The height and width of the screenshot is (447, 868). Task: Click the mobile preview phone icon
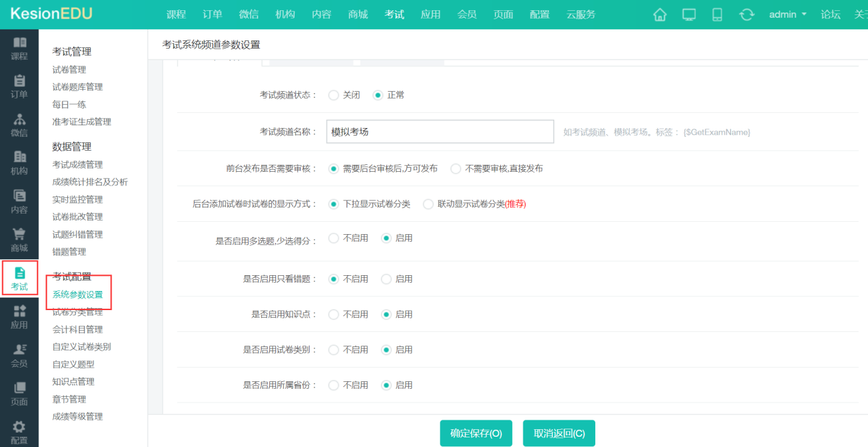(717, 14)
